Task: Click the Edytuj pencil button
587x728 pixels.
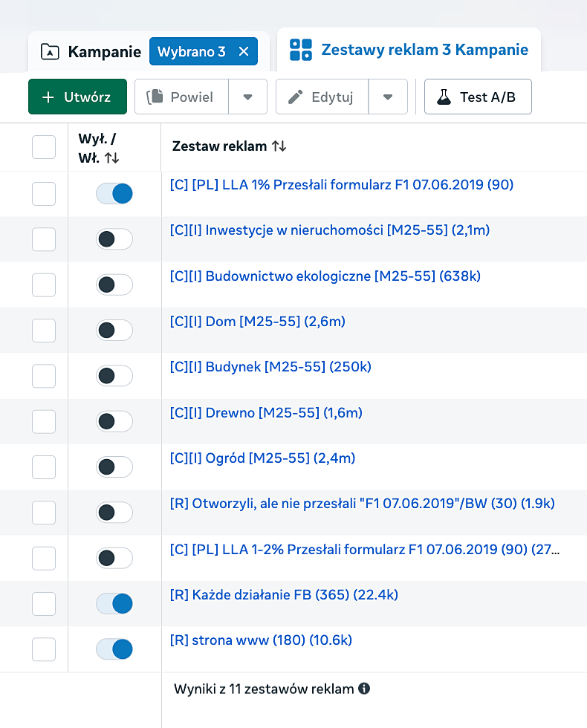Action: 322,97
